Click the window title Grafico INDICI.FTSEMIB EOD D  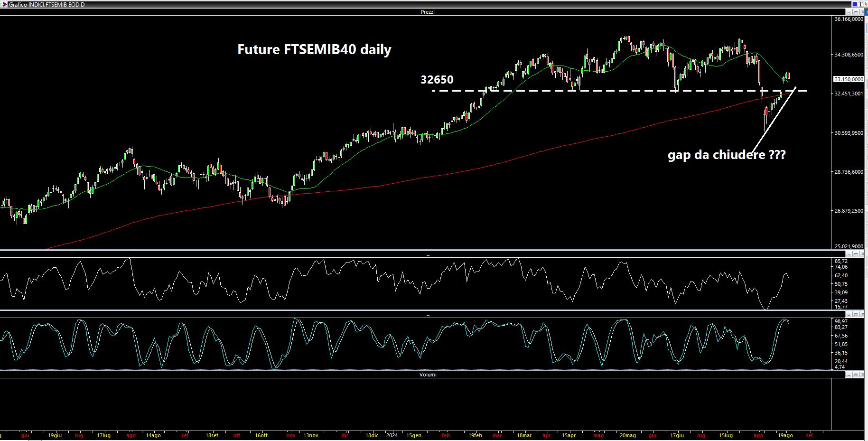click(x=47, y=4)
